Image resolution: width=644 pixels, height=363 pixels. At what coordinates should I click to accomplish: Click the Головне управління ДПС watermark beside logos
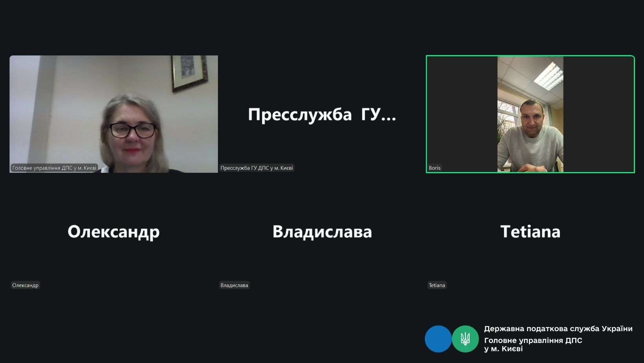[533, 344]
